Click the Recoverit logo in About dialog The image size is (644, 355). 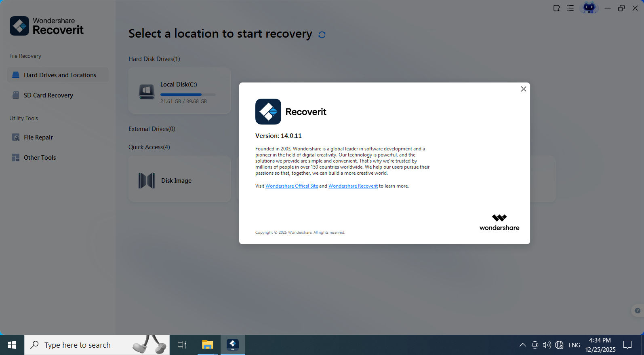point(268,112)
